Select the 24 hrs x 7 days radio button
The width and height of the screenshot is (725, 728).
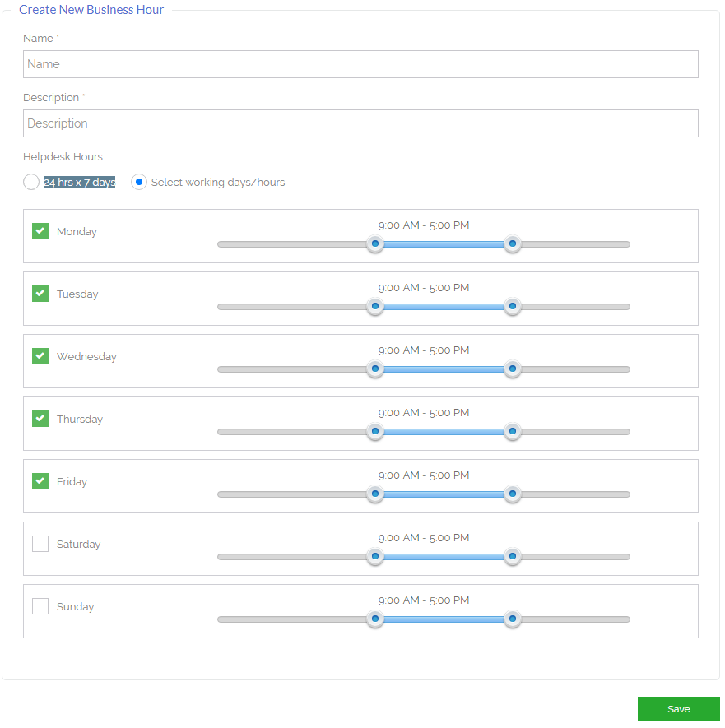point(31,182)
